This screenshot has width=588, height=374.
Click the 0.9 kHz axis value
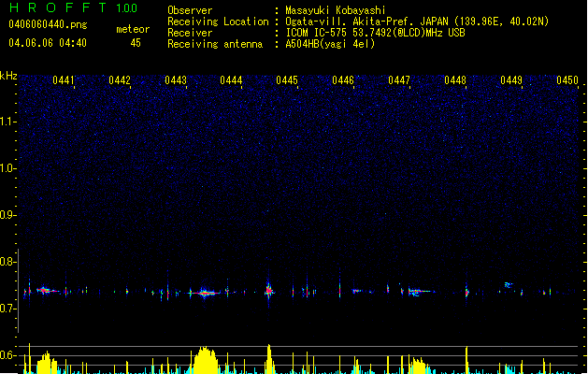[8, 215]
